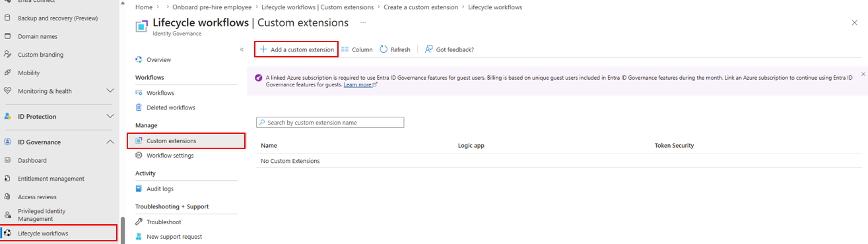Click the ID Protection user icon
Image resolution: width=868 pixels, height=244 pixels.
(7, 116)
